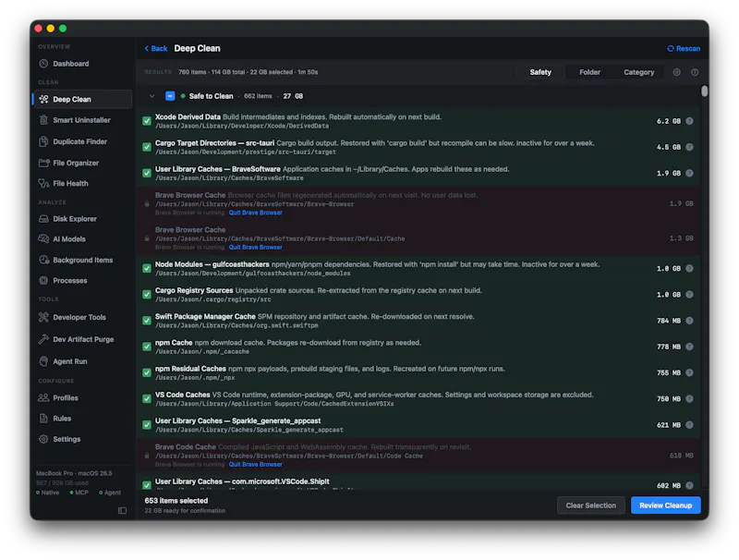Click Review Cleanup button

pyautogui.click(x=665, y=505)
